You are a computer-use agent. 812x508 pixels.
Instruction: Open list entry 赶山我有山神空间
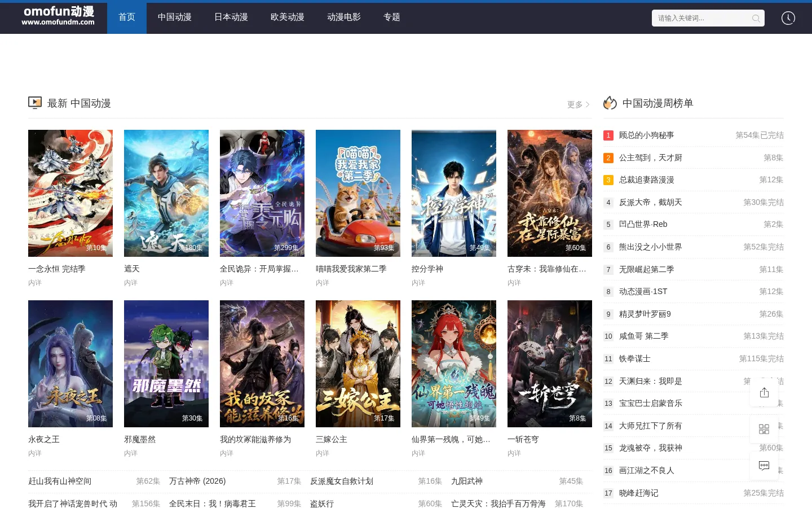click(60, 481)
